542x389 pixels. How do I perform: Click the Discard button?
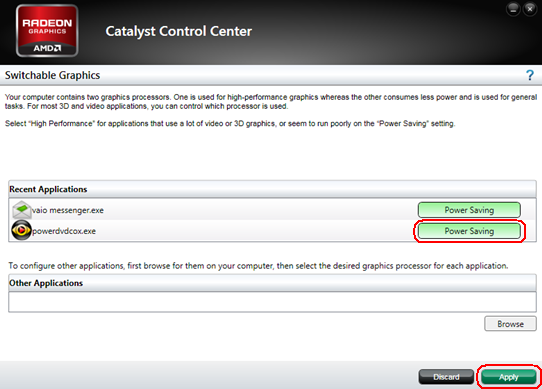(x=446, y=377)
